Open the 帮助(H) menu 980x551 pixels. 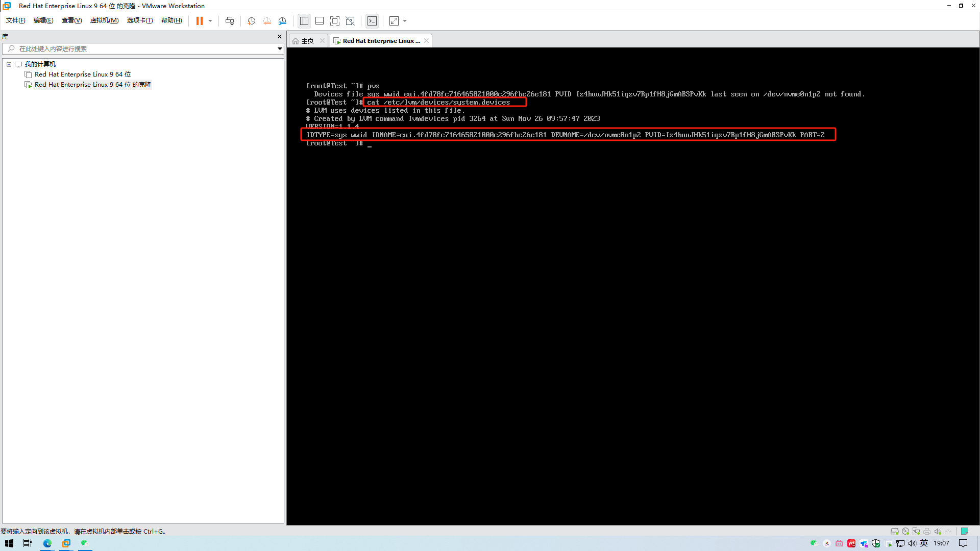tap(171, 20)
